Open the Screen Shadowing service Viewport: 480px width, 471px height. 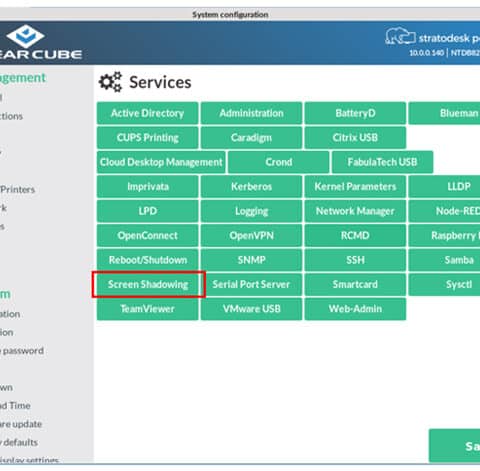[147, 284]
